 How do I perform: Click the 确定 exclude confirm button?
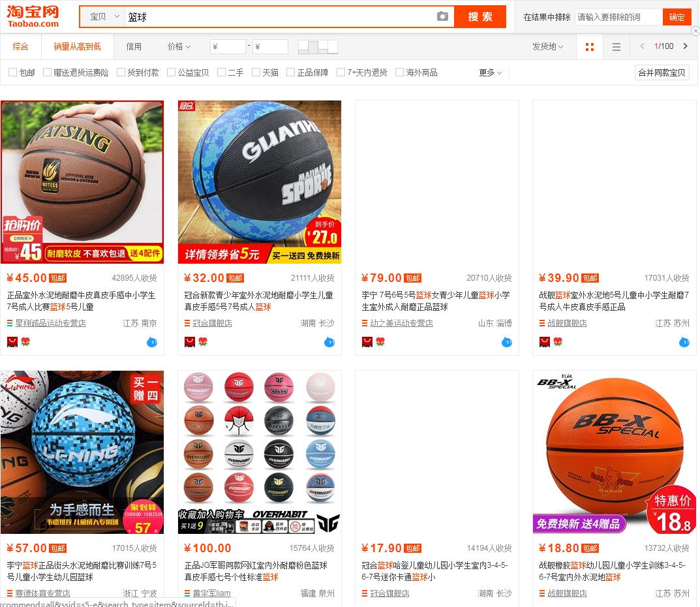pos(677,17)
